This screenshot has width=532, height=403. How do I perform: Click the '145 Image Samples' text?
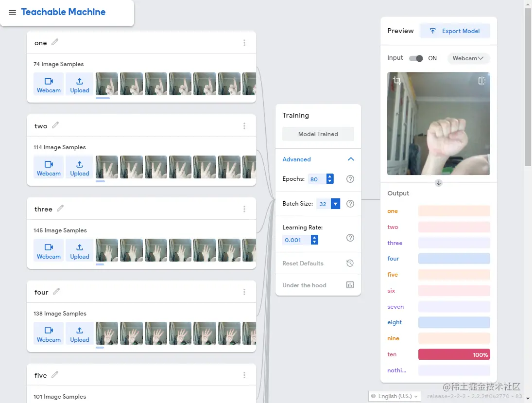pos(60,230)
